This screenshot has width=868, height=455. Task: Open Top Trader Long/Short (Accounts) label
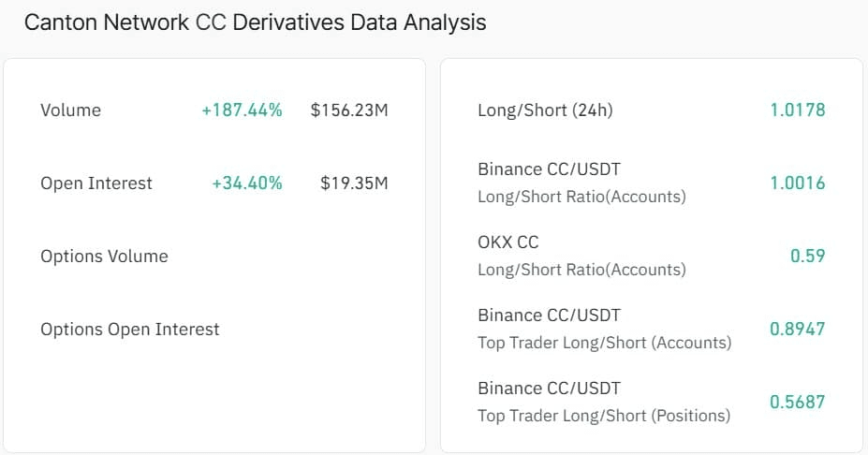604,343
